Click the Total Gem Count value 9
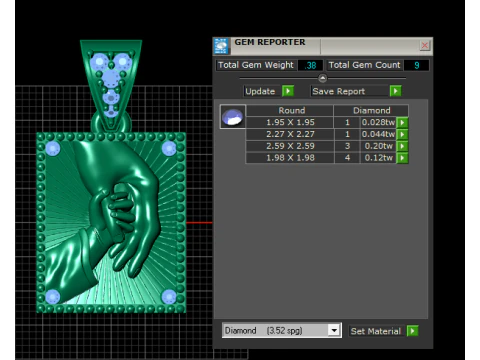 coord(416,65)
